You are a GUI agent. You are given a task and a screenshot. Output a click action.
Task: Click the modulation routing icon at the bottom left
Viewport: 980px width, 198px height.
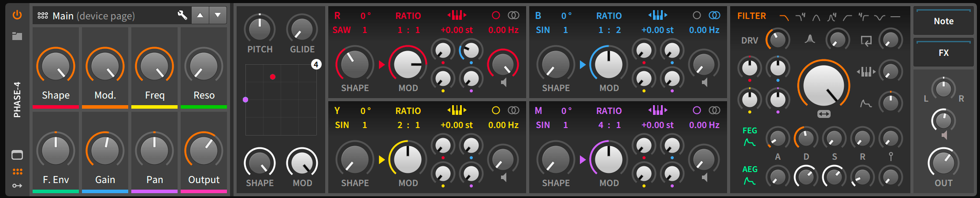click(x=17, y=186)
